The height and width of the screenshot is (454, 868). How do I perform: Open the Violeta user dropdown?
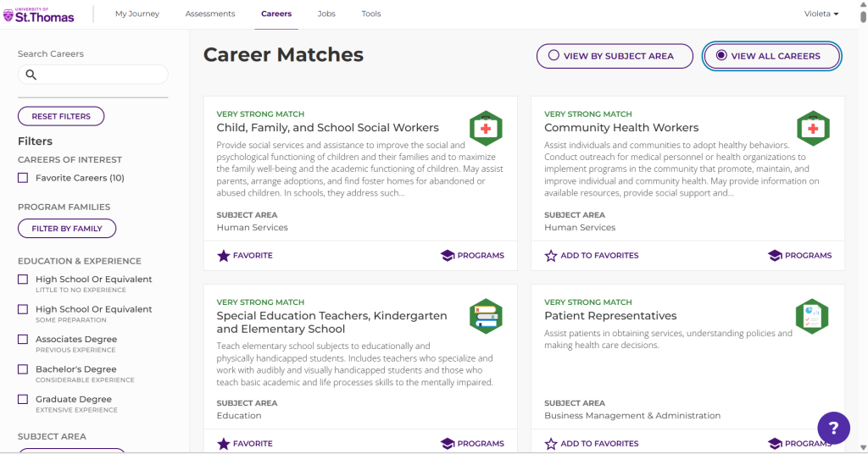point(821,14)
